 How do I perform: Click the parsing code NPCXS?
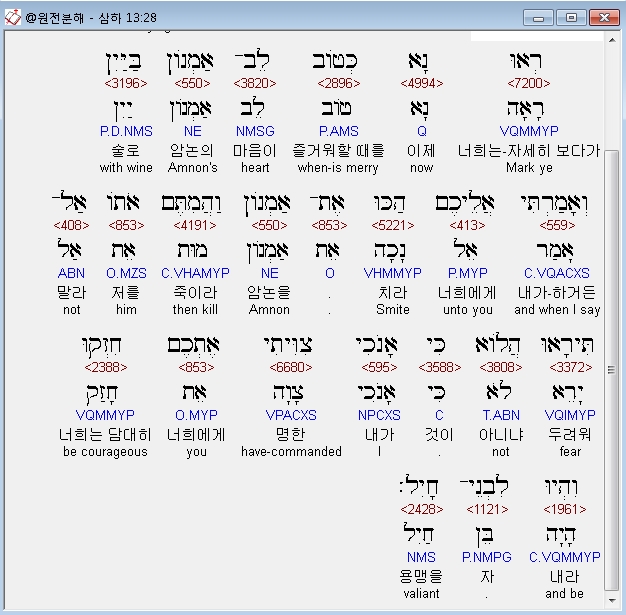point(379,415)
